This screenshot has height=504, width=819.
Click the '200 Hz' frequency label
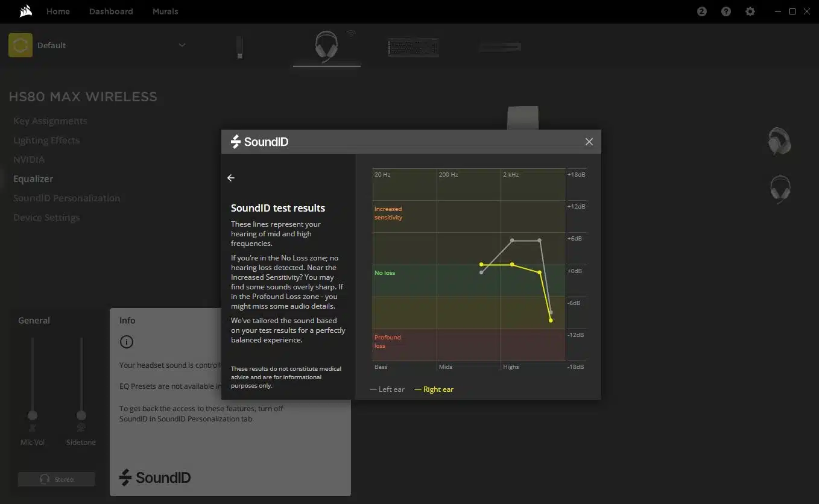[449, 175]
